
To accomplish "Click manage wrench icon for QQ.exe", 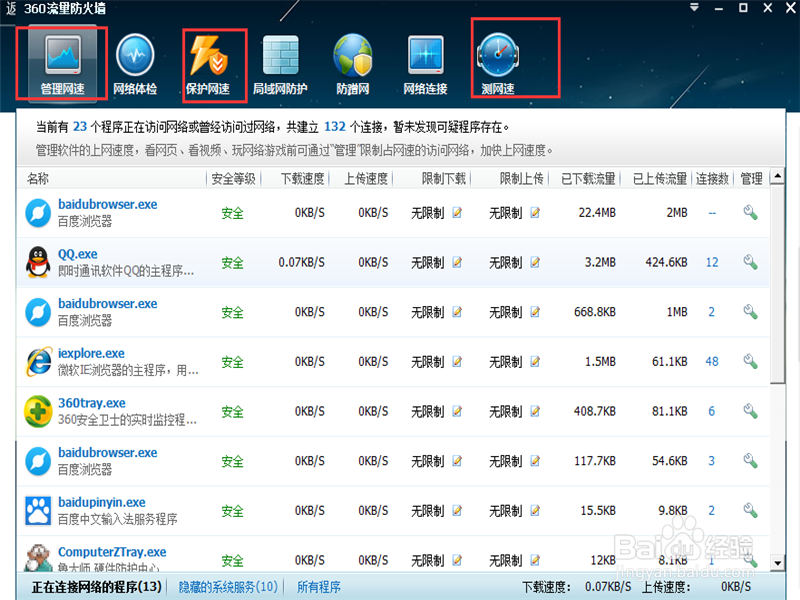I will point(750,262).
